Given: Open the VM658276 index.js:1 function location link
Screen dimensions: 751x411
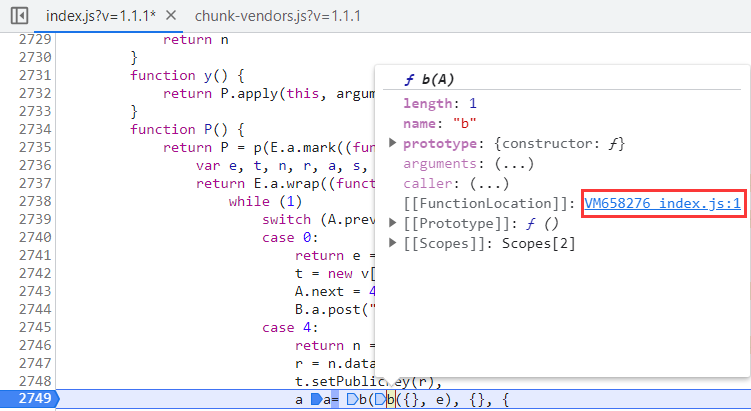Looking at the screenshot, I should [661, 203].
